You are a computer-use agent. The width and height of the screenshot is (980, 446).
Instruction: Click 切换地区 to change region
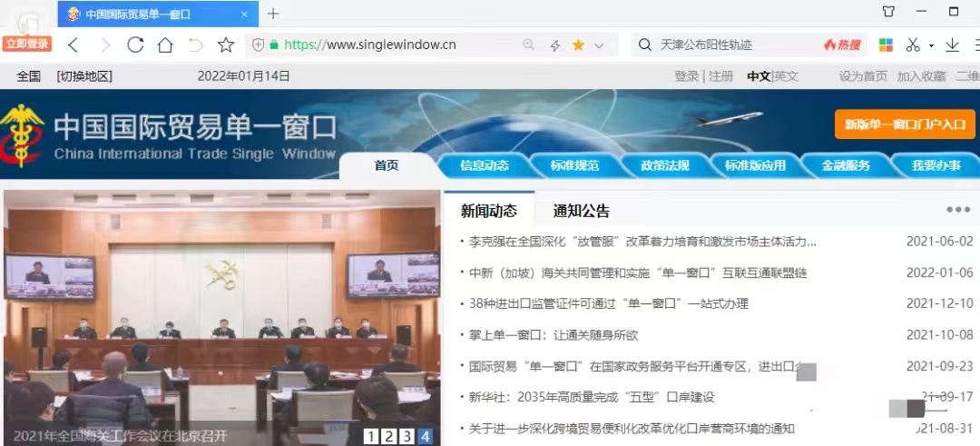(x=84, y=76)
